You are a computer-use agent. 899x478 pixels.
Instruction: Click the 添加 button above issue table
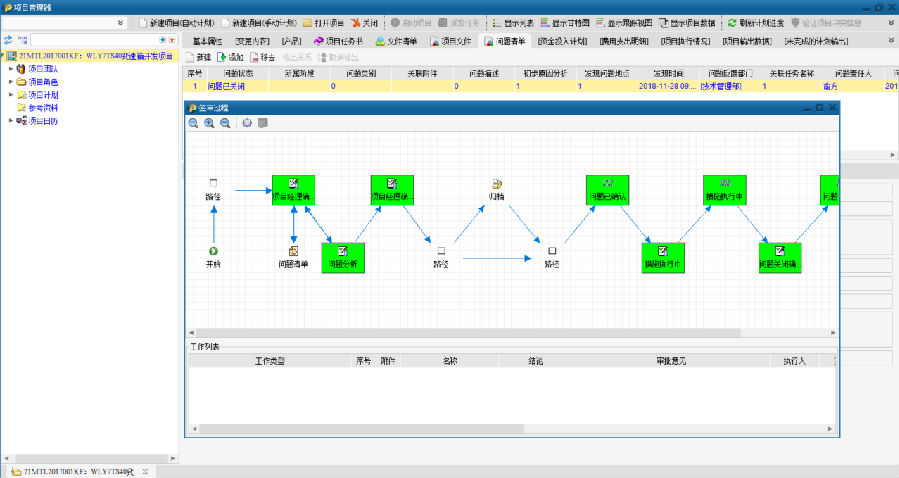tap(230, 57)
